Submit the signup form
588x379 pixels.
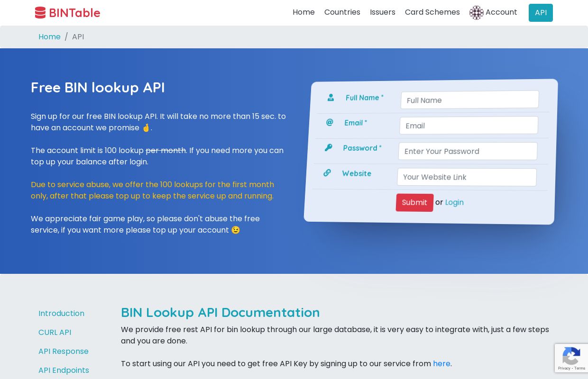click(414, 203)
